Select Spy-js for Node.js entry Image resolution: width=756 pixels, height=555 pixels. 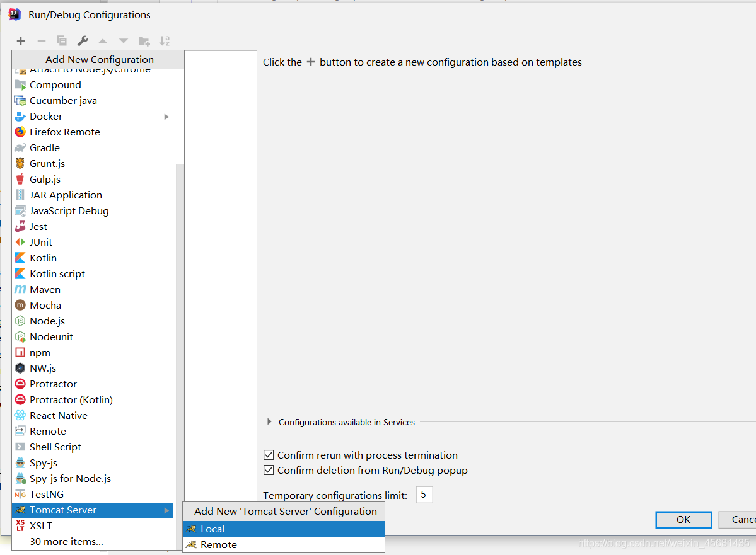coord(93,479)
